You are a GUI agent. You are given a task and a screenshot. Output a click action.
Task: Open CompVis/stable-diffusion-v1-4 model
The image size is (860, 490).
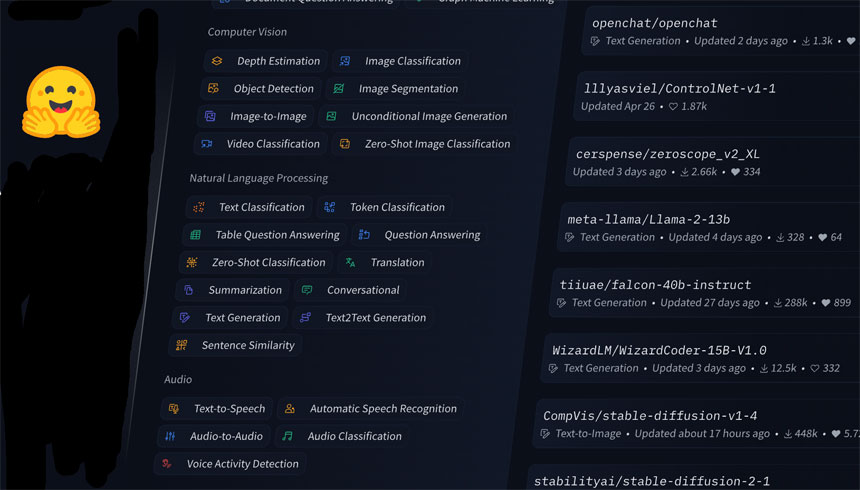[x=650, y=416]
